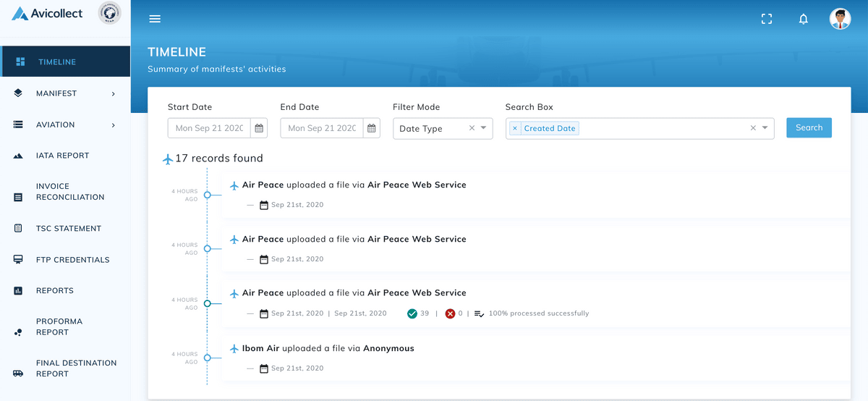This screenshot has width=868, height=401.
Task: Click the Invoice Reconciliation icon
Action: 18,197
